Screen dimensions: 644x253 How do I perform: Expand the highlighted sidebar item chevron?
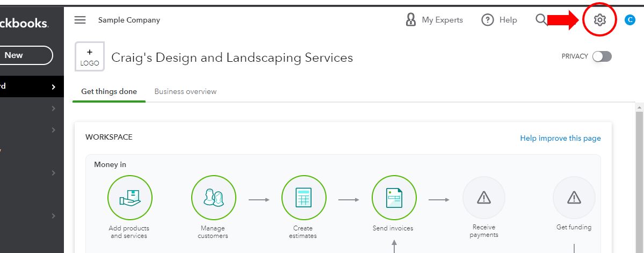[x=53, y=87]
